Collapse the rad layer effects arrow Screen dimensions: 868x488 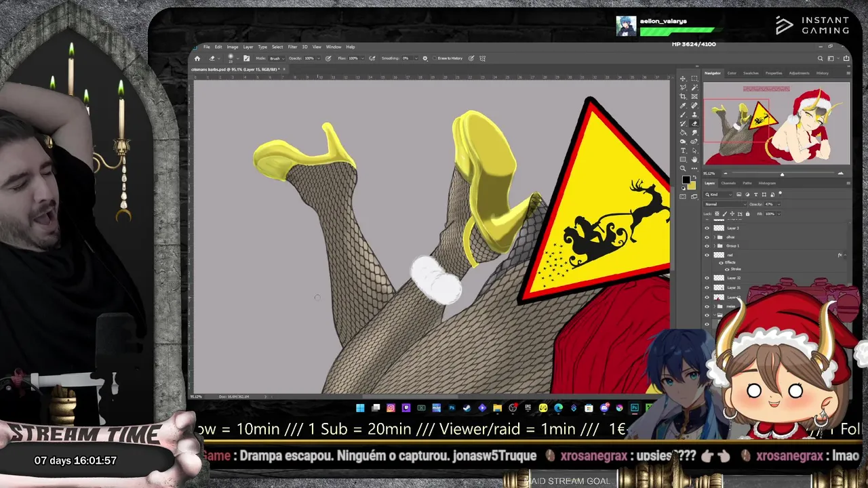point(845,255)
